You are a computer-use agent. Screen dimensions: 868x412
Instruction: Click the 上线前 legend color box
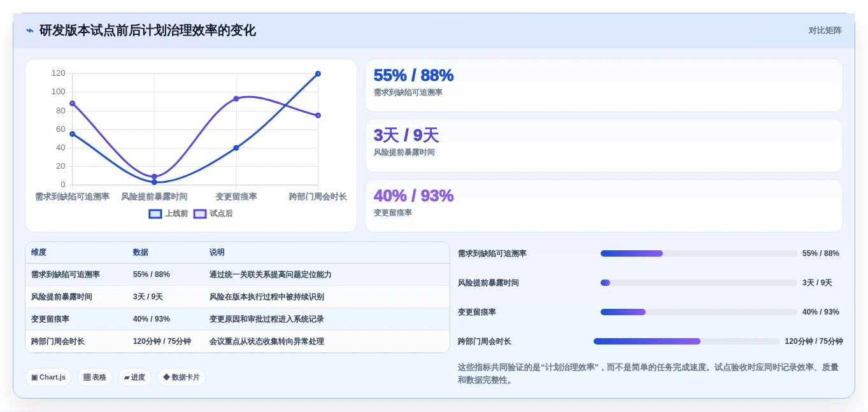[x=155, y=214]
